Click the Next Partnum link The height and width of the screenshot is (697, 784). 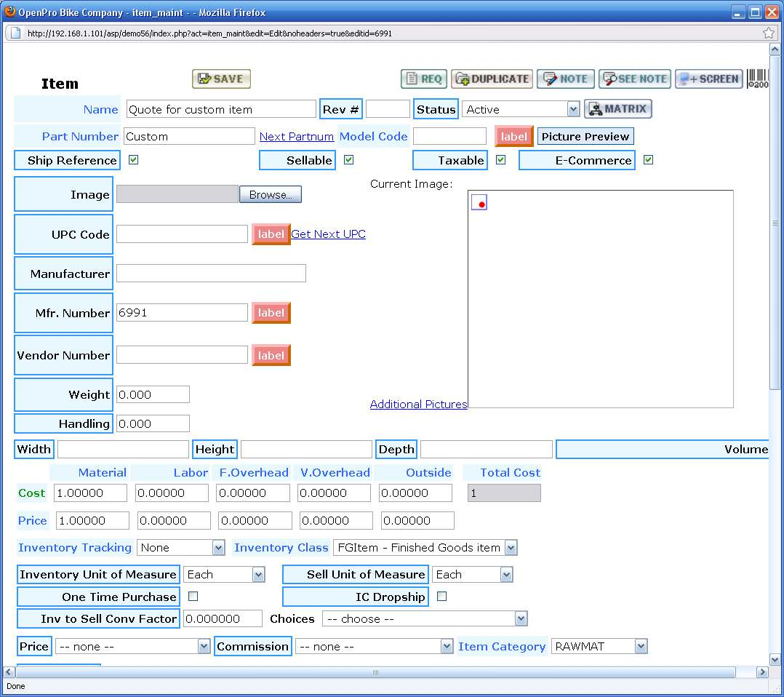coord(297,136)
